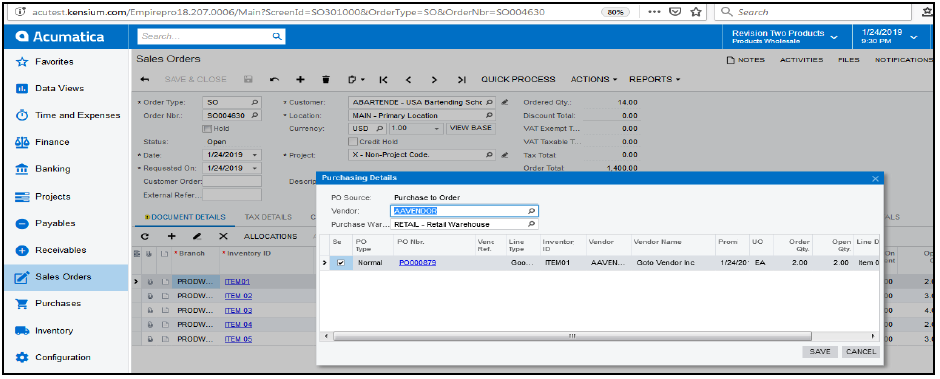Click the Purchase Warehouse lookup magnifier

[531, 224]
